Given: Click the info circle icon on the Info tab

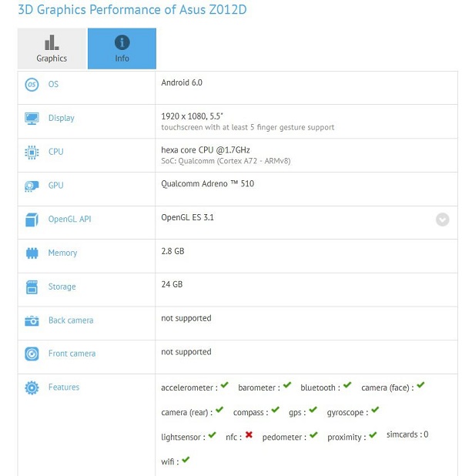Looking at the screenshot, I should coord(122,42).
